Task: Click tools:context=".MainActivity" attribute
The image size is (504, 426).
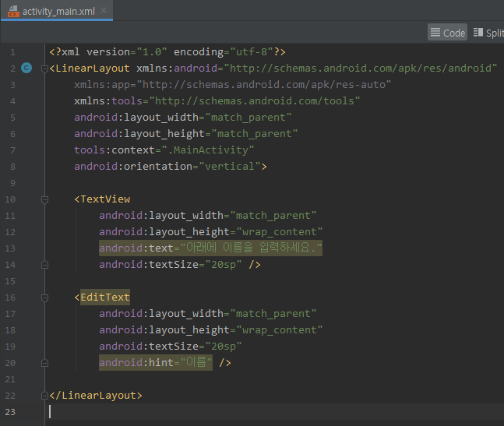Action: (164, 150)
